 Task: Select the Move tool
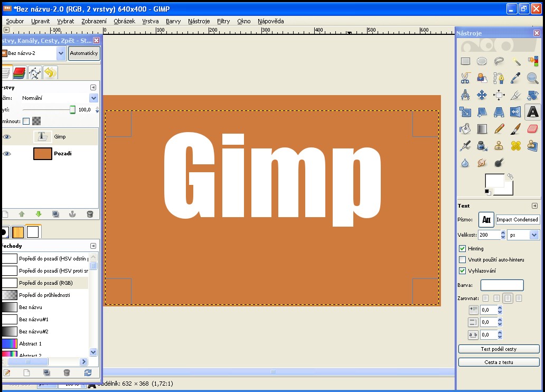tap(482, 95)
